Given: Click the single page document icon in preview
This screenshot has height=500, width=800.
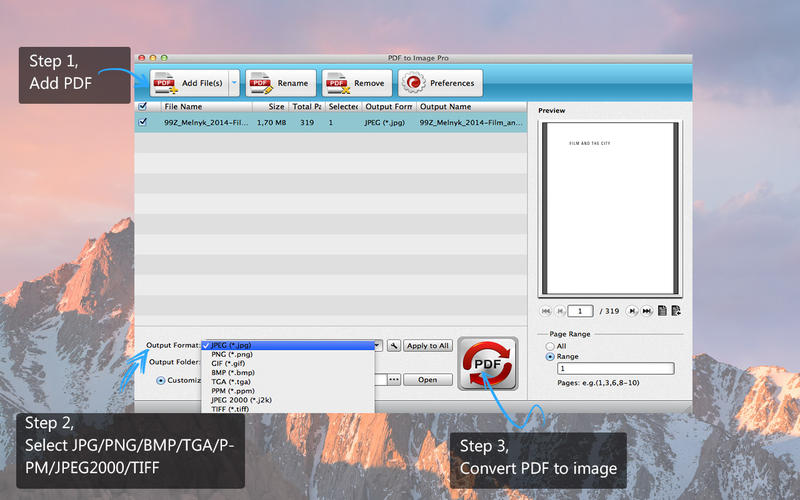Looking at the screenshot, I should (662, 311).
